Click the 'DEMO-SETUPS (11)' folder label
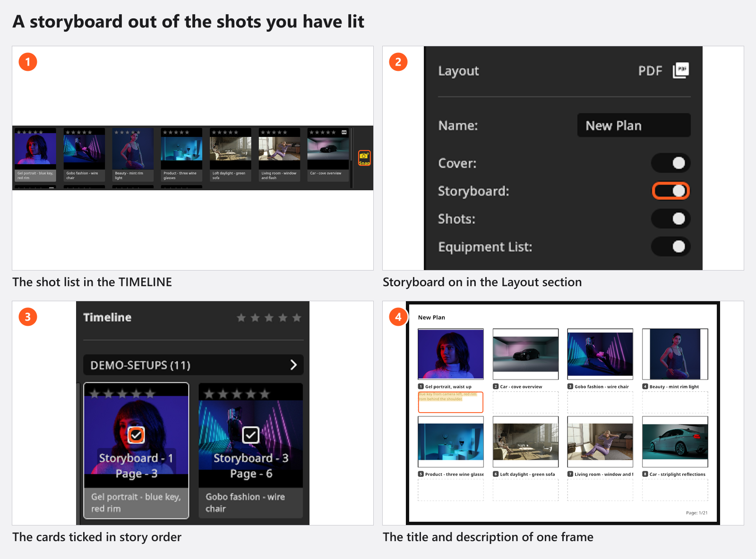The image size is (756, 559). click(x=140, y=365)
